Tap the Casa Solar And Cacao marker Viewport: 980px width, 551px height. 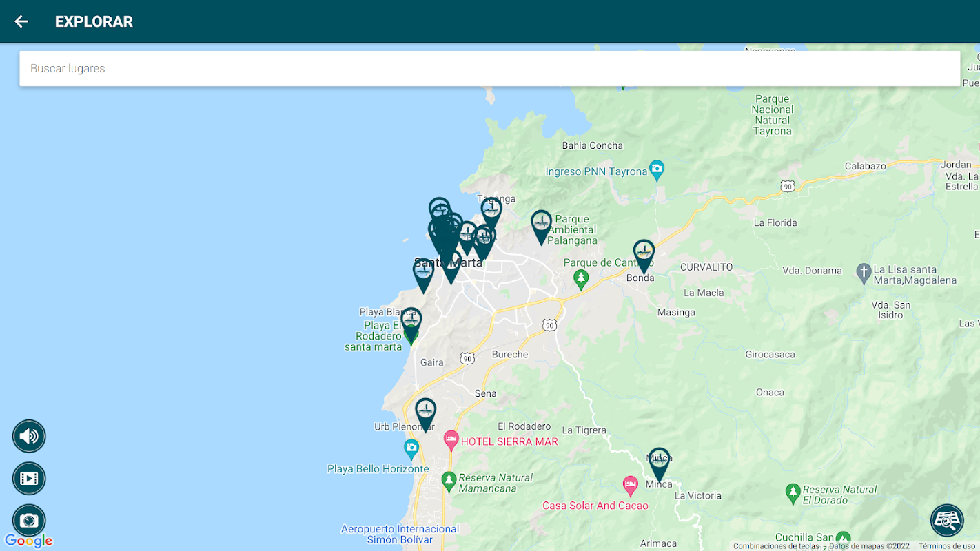pos(630,486)
